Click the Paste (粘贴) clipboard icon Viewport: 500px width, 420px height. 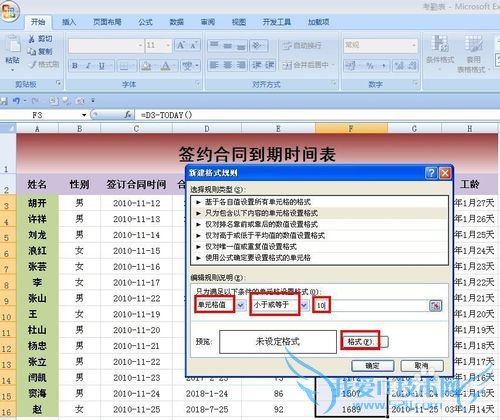[x=13, y=43]
